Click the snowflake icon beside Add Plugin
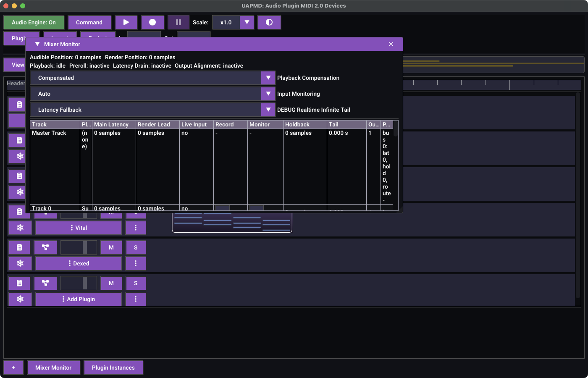This screenshot has width=588, height=378. [x=20, y=299]
